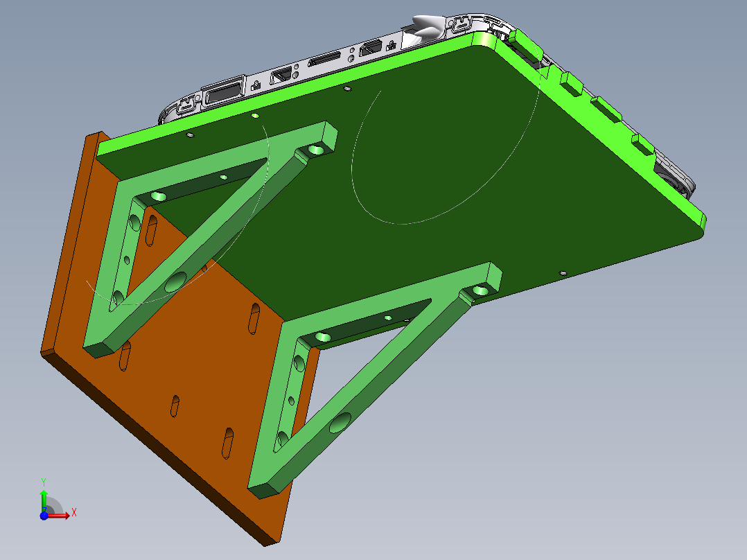Click the blue Z axis ball of triad
This screenshot has height=560, width=747.
(44, 516)
